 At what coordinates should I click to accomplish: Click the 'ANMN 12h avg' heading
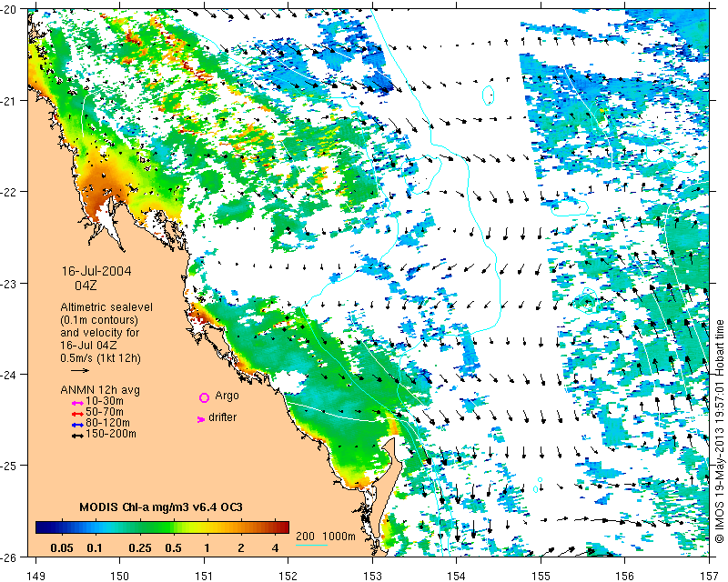click(100, 390)
